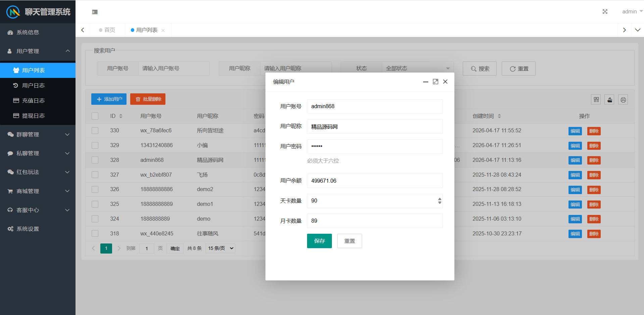Viewport: 644px width, 315px height.
Task: Check the select-all checkbox in table header
Action: 95,116
